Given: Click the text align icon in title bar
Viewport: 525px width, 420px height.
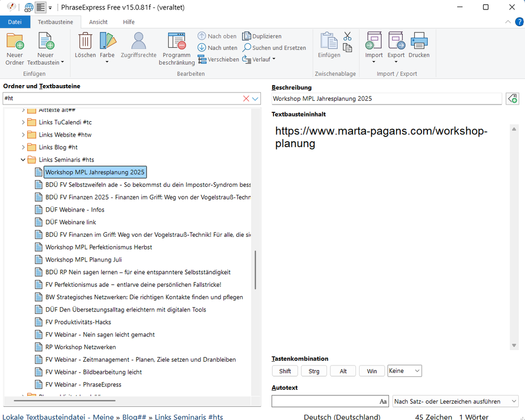Looking at the screenshot, I should coord(40,7).
